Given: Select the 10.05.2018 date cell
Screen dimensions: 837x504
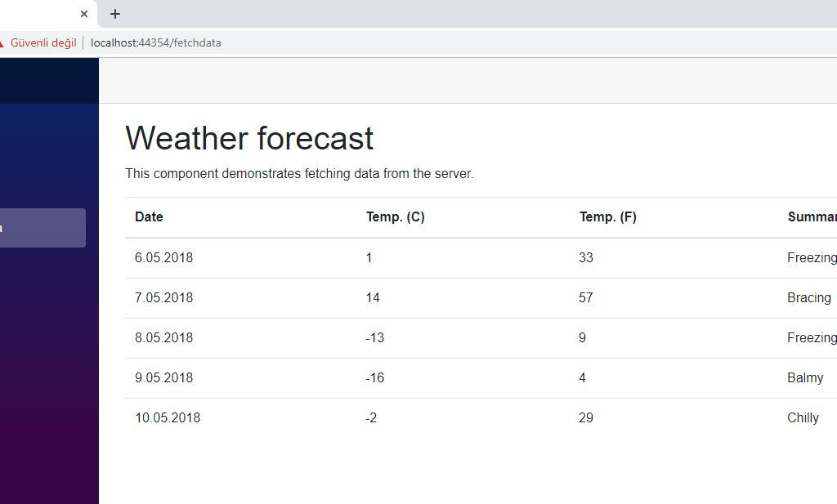Looking at the screenshot, I should 168,418.
